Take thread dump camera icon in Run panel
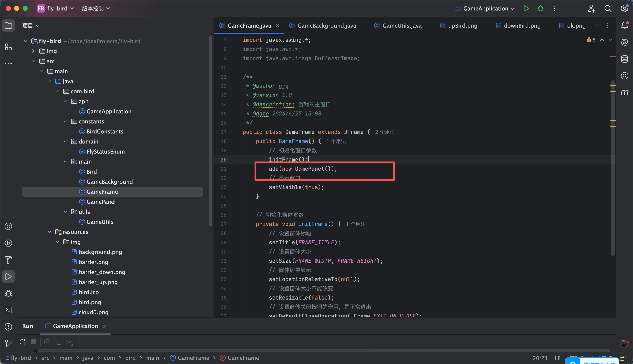The width and height of the screenshot is (633, 364). (x=47, y=342)
